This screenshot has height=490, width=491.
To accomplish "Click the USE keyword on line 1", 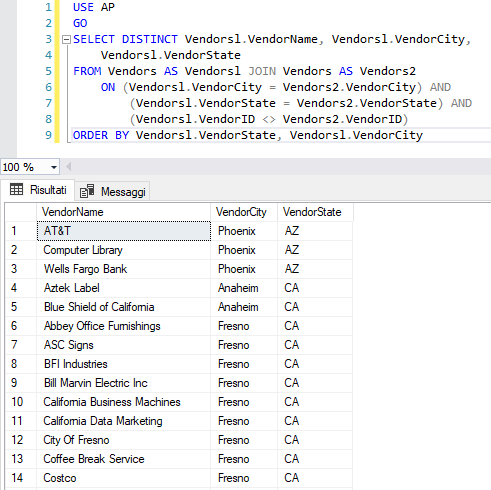I will click(x=83, y=7).
